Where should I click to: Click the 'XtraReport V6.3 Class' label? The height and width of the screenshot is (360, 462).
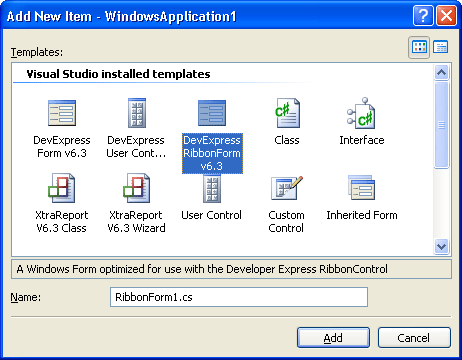62,222
